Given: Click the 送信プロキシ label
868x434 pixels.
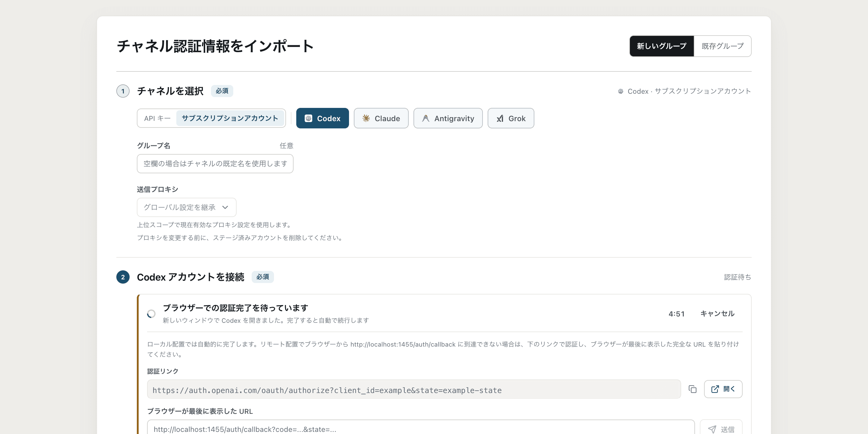Looking at the screenshot, I should (157, 189).
